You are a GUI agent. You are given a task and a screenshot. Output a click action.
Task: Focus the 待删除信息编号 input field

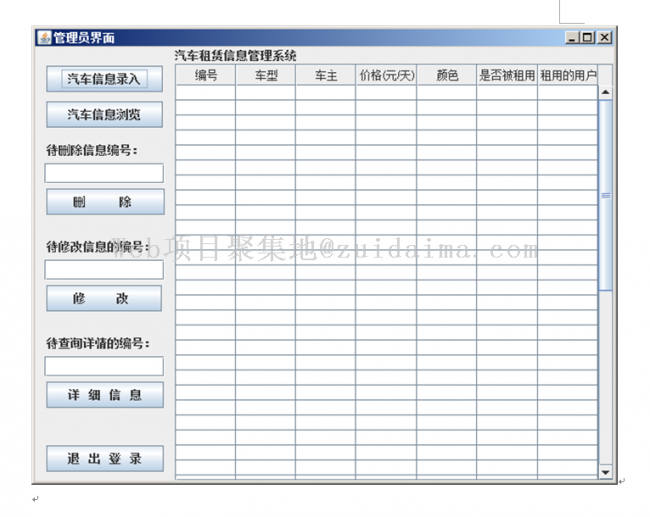pyautogui.click(x=104, y=173)
